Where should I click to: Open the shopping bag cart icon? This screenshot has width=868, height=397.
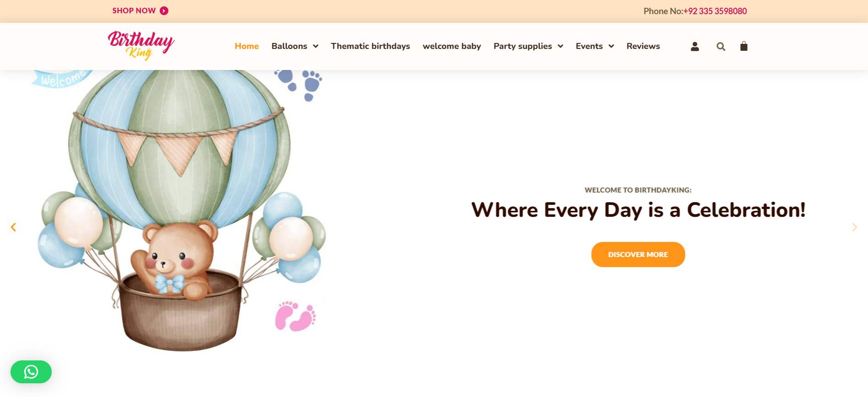point(744,46)
